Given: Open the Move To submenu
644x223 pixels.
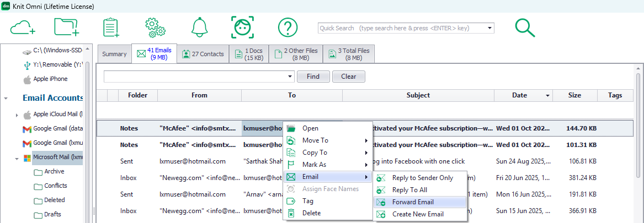Looking at the screenshot, I should 328,140.
